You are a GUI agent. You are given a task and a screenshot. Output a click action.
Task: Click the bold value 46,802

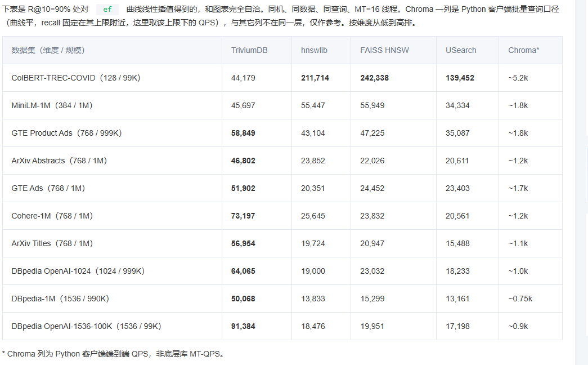(x=243, y=161)
